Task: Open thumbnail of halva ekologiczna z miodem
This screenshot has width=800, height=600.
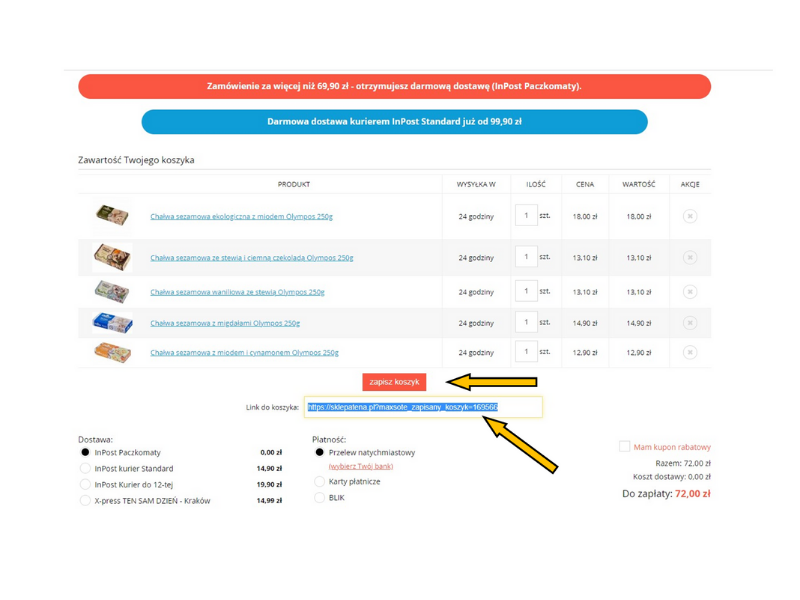Action: 112,215
